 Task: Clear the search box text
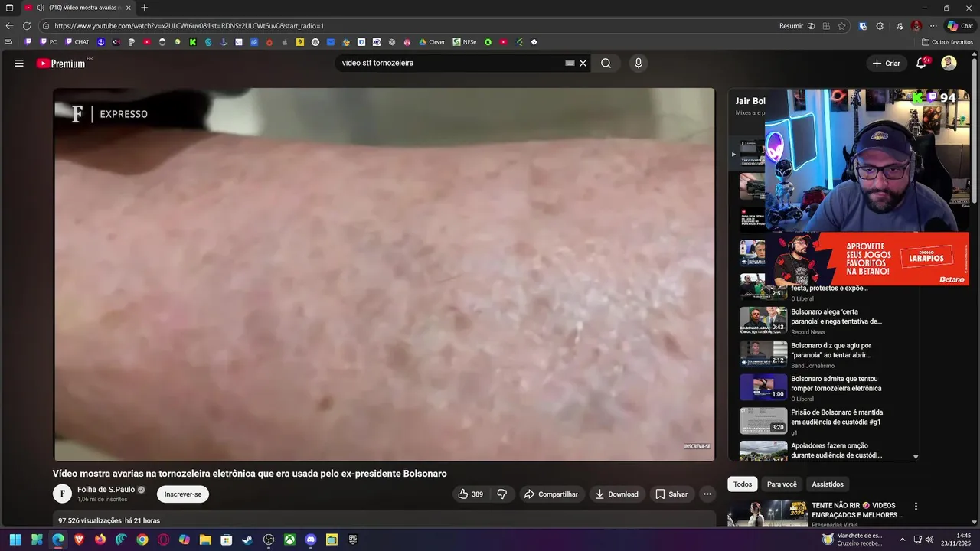click(583, 64)
